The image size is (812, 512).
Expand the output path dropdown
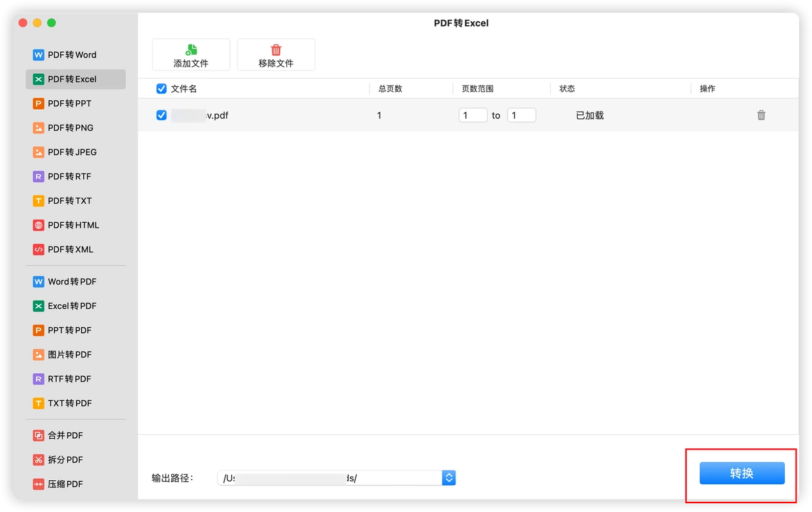coord(449,478)
